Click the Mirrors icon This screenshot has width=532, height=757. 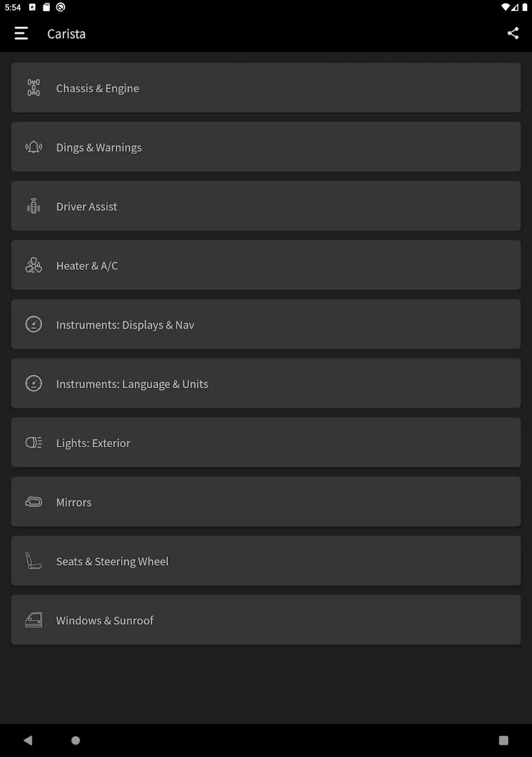pyautogui.click(x=34, y=502)
